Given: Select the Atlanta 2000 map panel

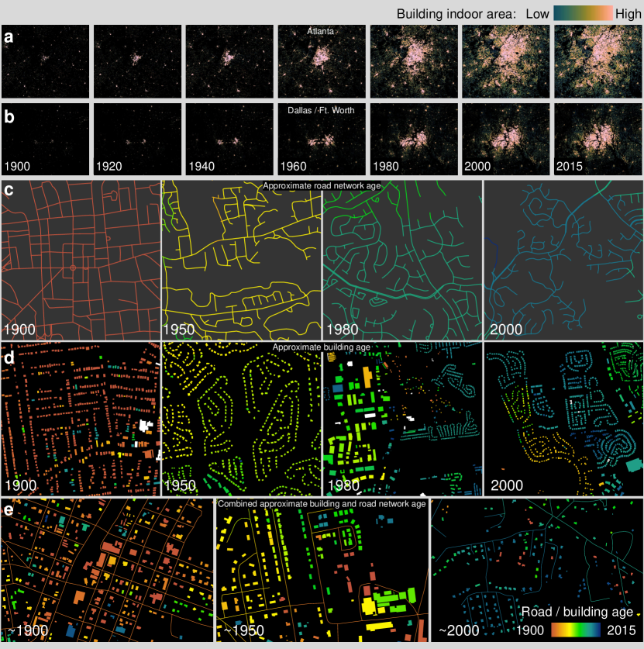Looking at the screenshot, I should click(506, 61).
